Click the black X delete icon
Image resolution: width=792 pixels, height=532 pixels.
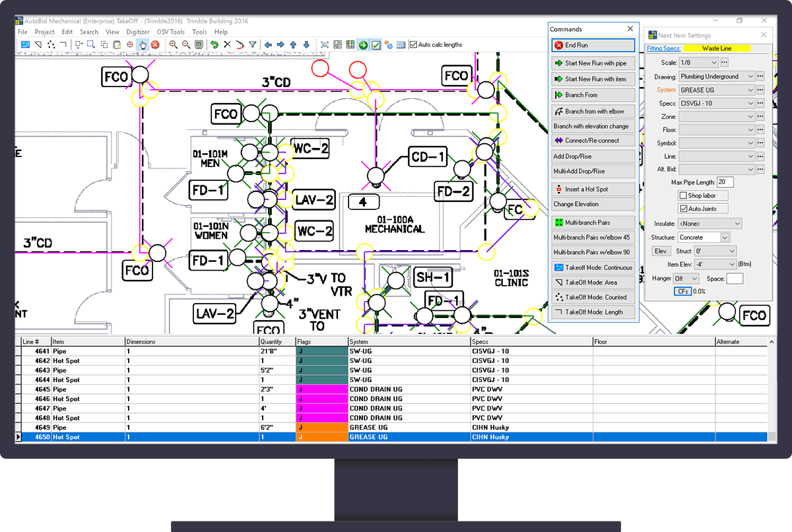click(x=227, y=45)
